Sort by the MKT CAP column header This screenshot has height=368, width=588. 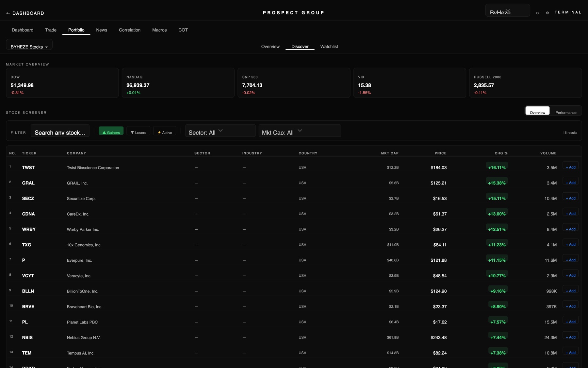pyautogui.click(x=390, y=153)
